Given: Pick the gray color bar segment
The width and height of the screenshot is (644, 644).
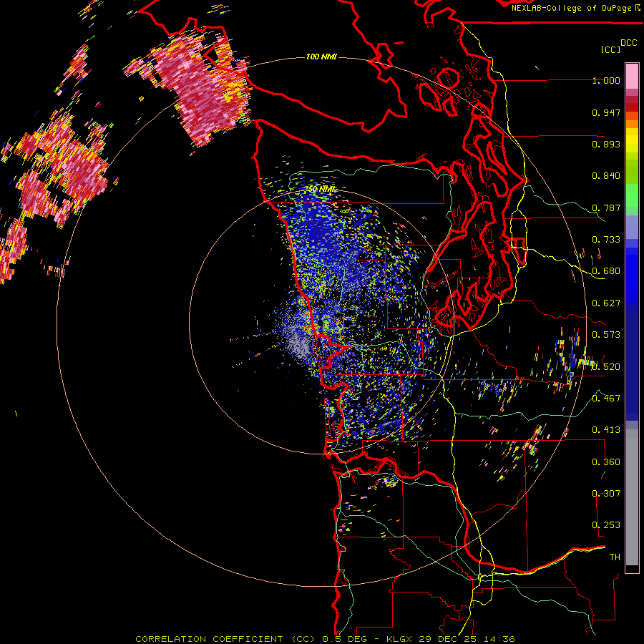Looking at the screenshot, I should 632,497.
